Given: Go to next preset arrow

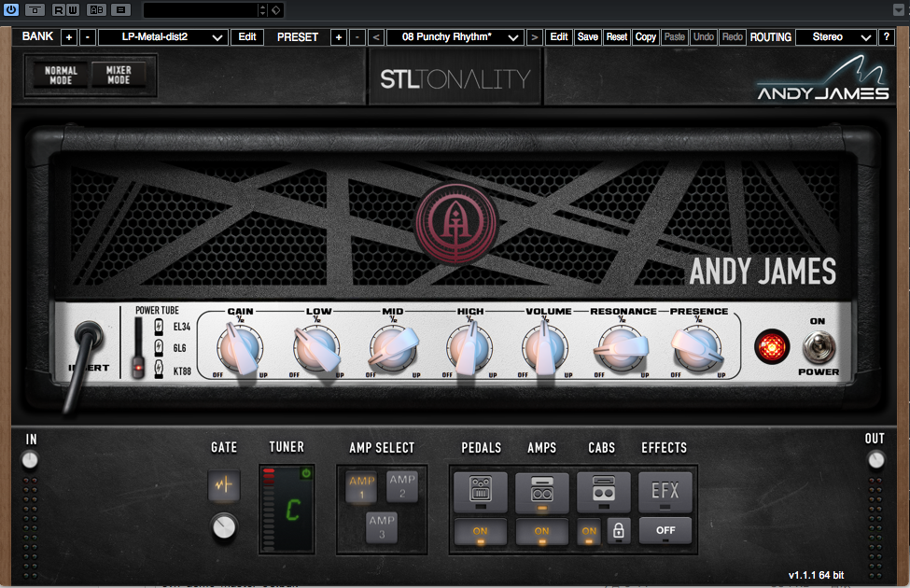Looking at the screenshot, I should [x=535, y=37].
